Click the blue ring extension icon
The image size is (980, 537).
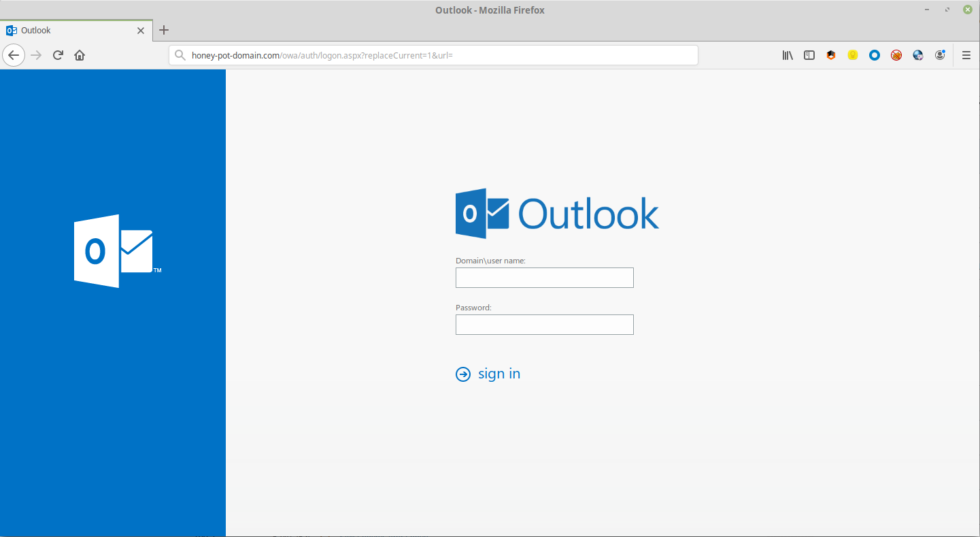(x=875, y=55)
